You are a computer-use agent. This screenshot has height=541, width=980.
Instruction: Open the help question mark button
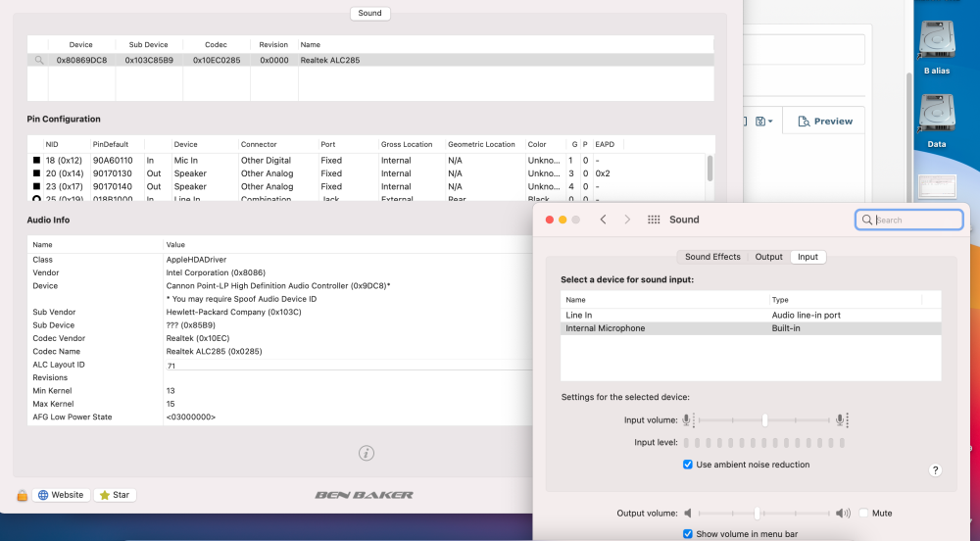[x=935, y=470]
